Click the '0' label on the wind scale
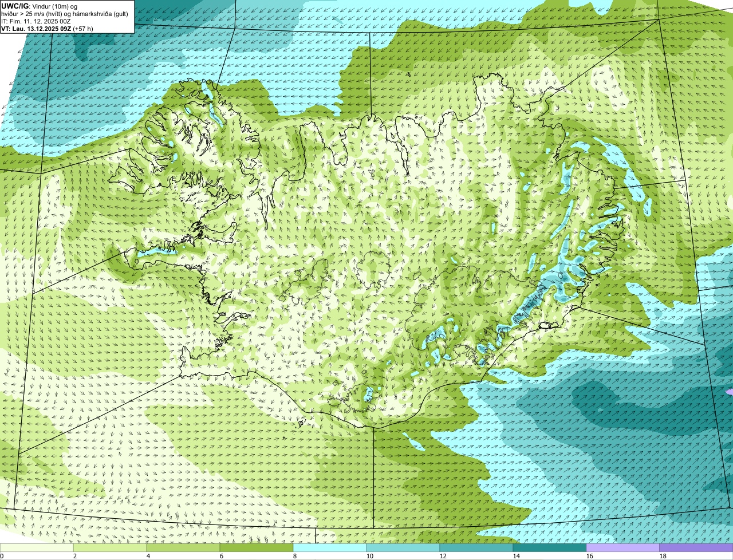 (2, 556)
